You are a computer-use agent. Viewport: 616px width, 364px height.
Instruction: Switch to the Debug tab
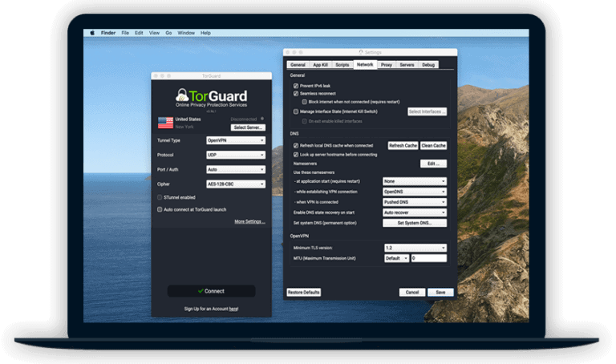[x=428, y=65]
